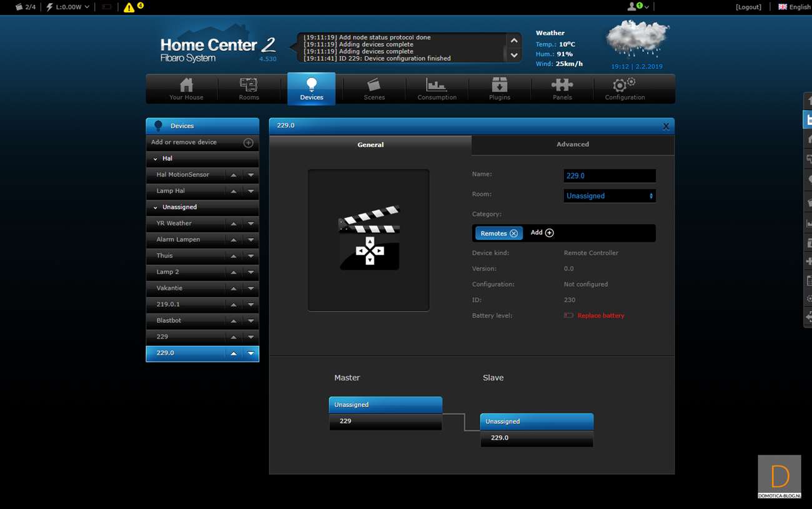Move Blastbot up
The height and width of the screenshot is (509, 812).
[x=234, y=321]
